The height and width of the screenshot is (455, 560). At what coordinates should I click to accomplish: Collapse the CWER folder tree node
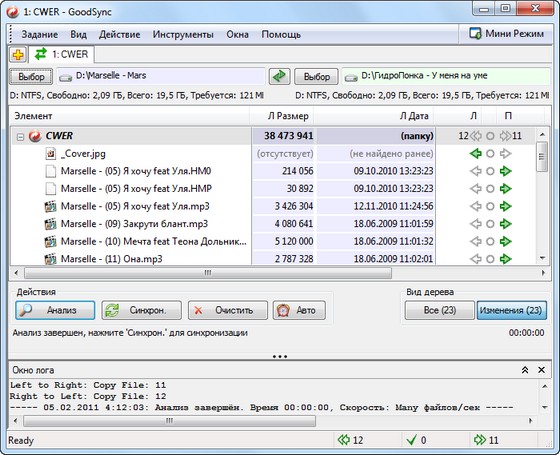coord(20,137)
